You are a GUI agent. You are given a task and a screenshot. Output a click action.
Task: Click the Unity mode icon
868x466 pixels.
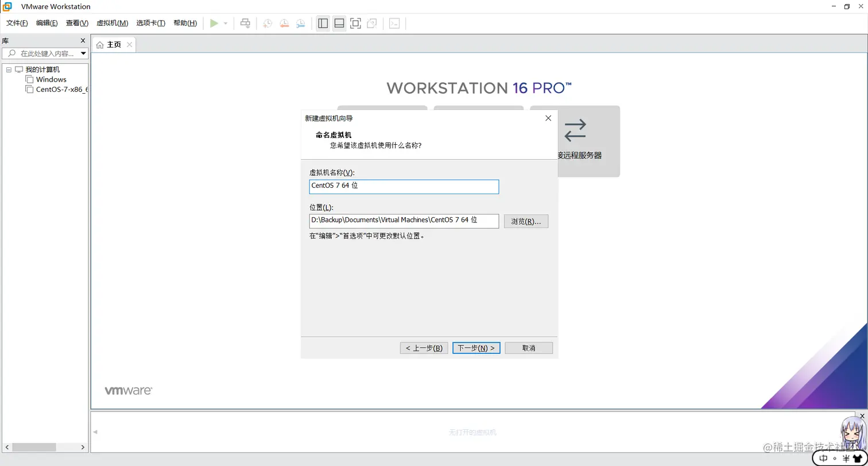[x=372, y=24]
